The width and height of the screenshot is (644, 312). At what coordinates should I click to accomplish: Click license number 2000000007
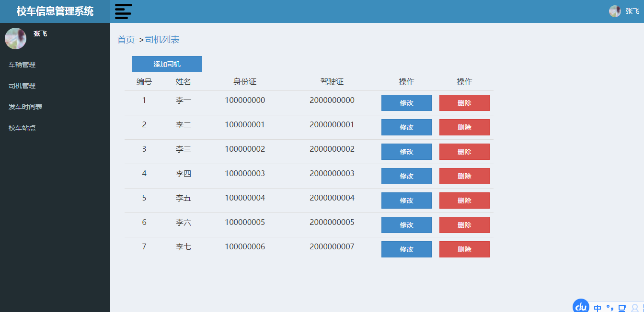click(332, 246)
